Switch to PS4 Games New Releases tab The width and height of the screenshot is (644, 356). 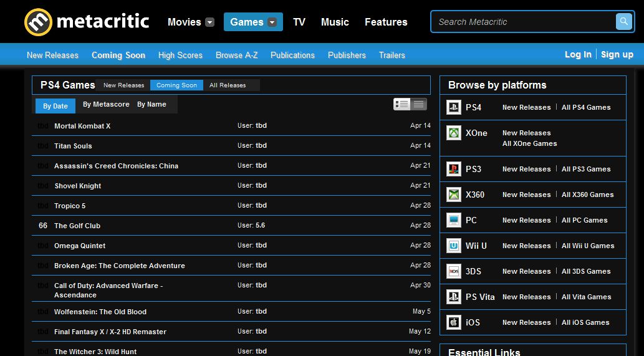(123, 85)
